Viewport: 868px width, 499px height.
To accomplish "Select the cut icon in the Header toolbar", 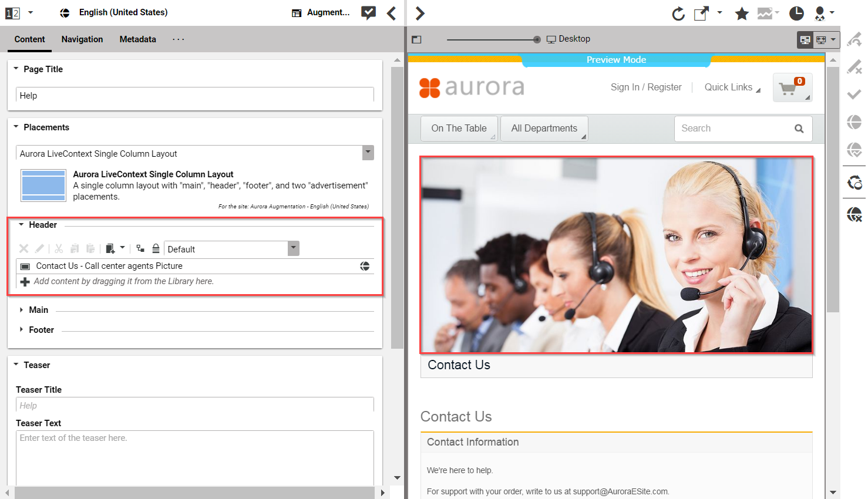I will [x=58, y=248].
